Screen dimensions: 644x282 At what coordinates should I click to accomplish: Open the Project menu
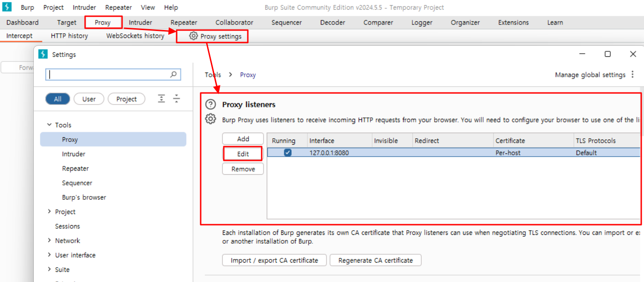pos(54,7)
